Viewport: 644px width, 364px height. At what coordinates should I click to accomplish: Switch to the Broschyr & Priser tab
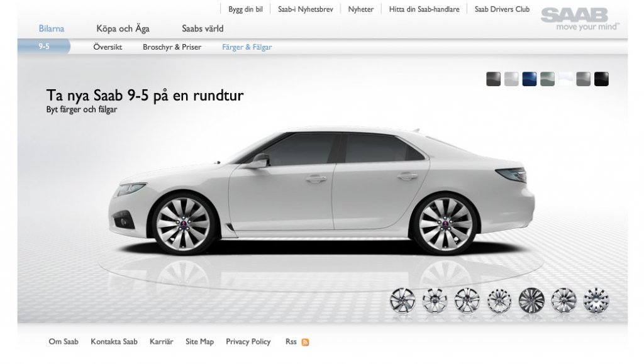172,47
